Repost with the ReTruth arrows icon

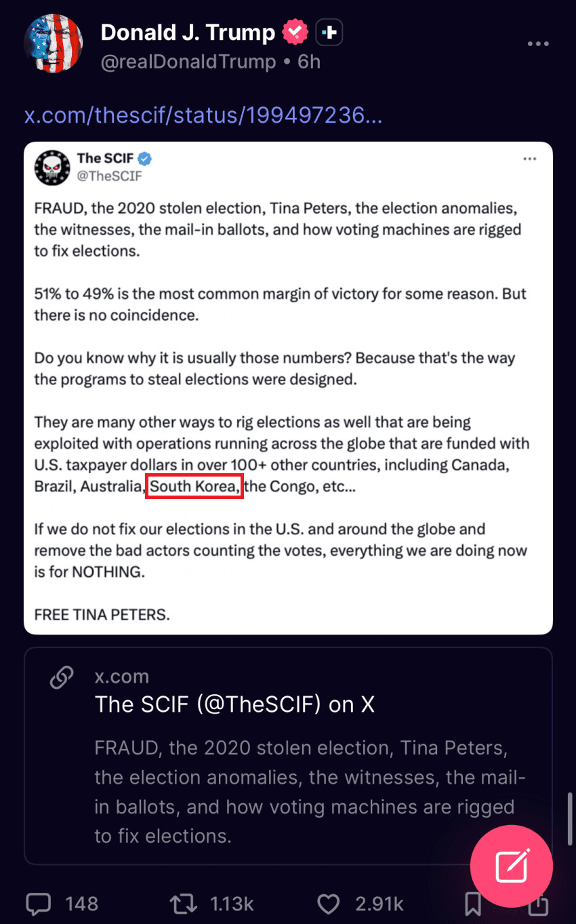pyautogui.click(x=184, y=903)
